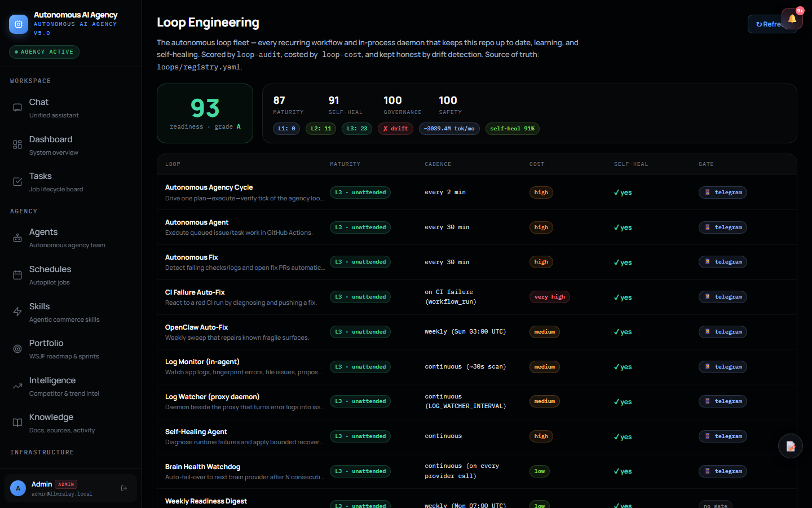The height and width of the screenshot is (508, 812).
Task: Click self-heal yes checkmark of Self-Healing Agent
Action: click(623, 437)
